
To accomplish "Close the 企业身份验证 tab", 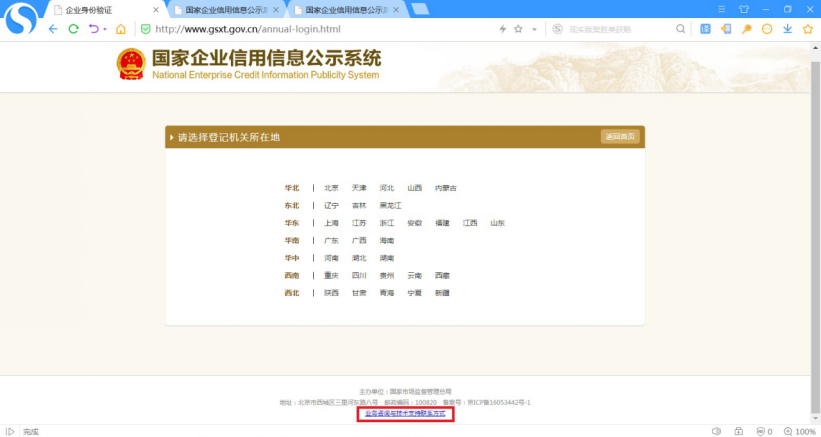I will (x=155, y=9).
